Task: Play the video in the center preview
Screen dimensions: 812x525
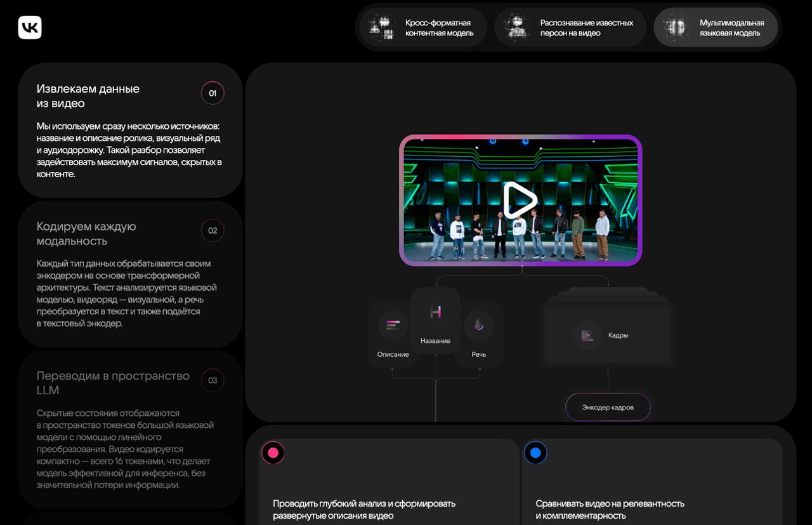Action: [520, 200]
